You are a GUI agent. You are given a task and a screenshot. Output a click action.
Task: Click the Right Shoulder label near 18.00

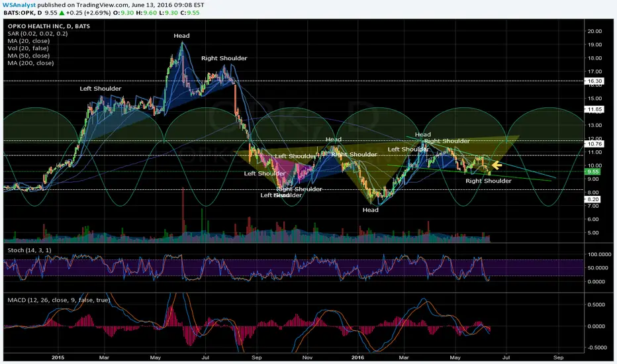coord(224,58)
